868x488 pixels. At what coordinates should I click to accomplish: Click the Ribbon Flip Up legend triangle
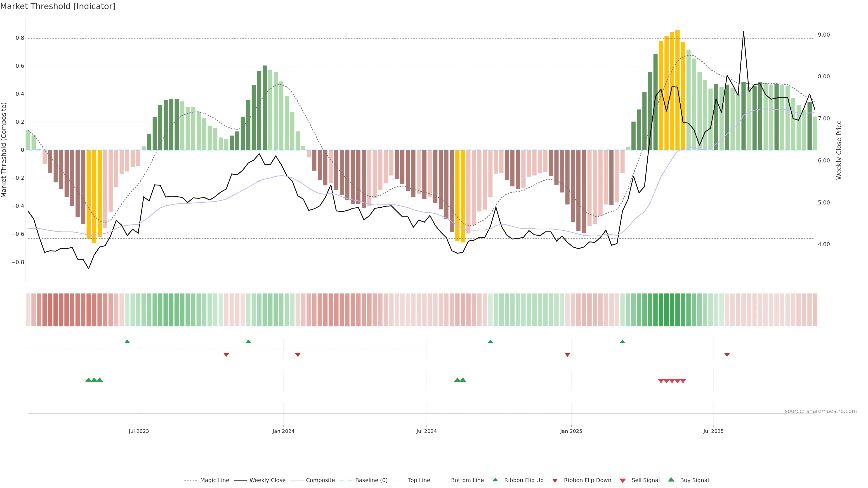point(495,480)
